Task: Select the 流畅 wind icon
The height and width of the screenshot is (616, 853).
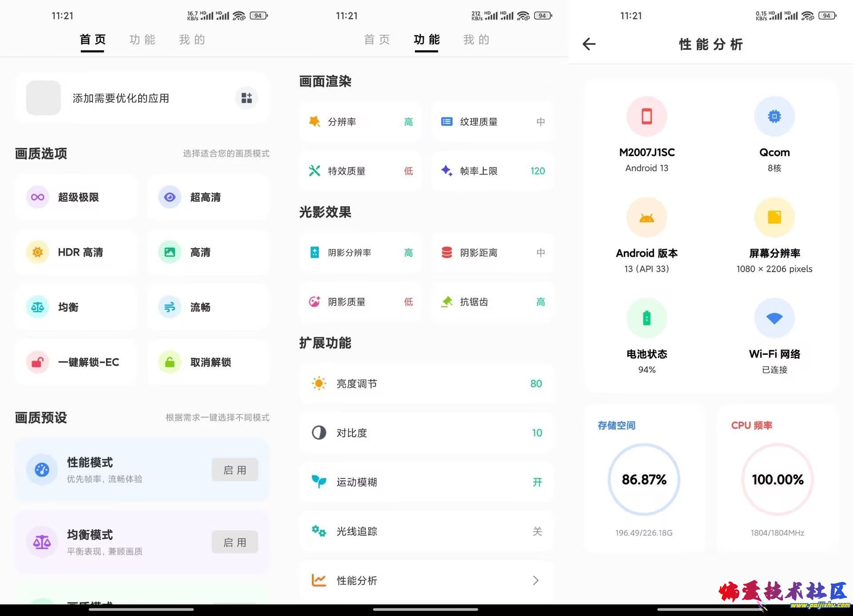Action: tap(170, 307)
